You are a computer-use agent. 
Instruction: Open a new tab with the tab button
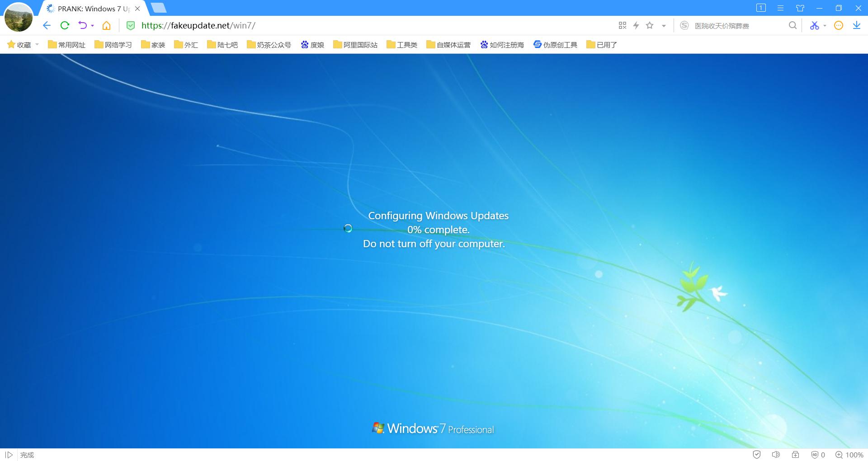159,8
